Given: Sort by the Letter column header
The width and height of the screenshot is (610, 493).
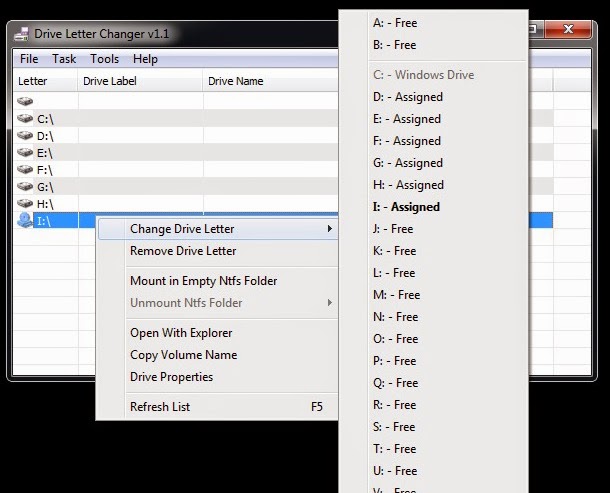Looking at the screenshot, I should [x=46, y=81].
